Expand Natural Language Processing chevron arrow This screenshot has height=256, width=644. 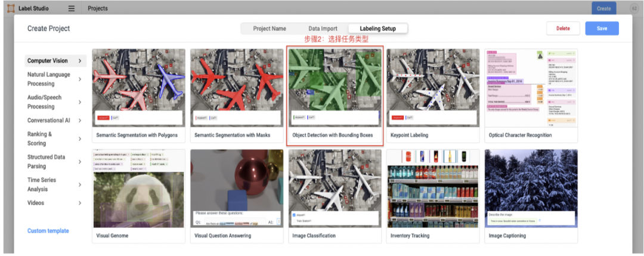[80, 79]
